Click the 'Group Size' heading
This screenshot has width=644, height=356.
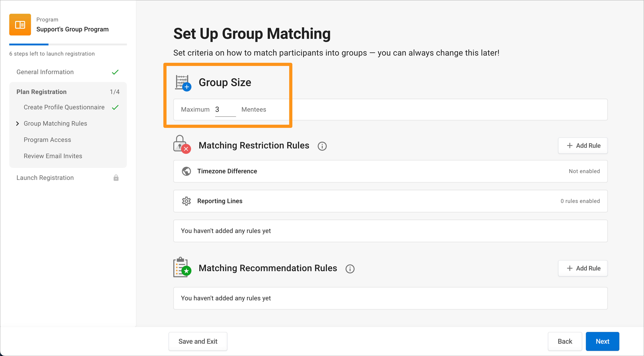[225, 83]
